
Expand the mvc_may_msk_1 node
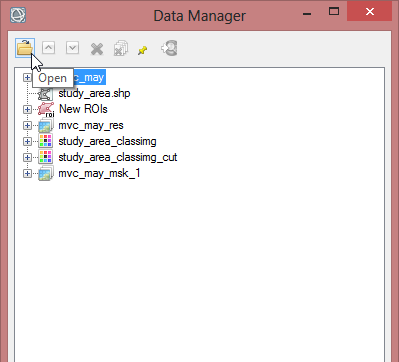pos(27,173)
